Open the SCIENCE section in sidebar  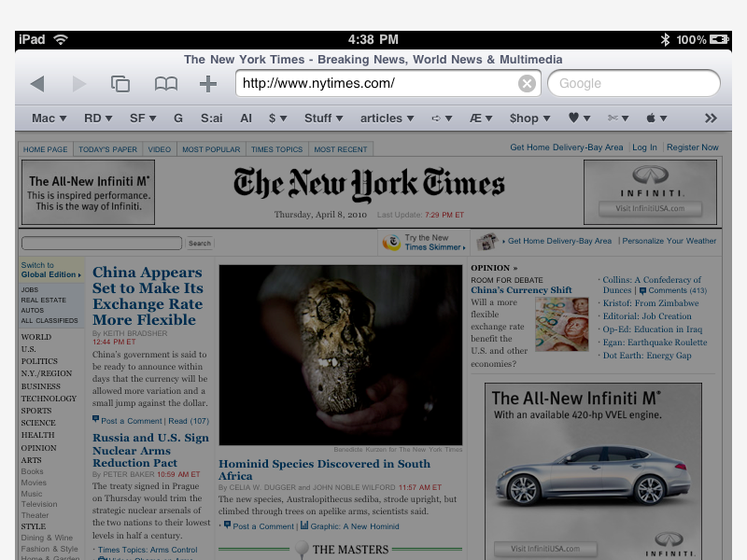point(38,423)
